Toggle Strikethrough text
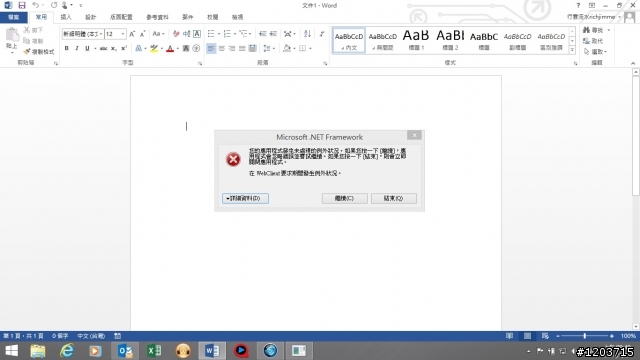The width and height of the screenshot is (640, 360). tap(104, 48)
